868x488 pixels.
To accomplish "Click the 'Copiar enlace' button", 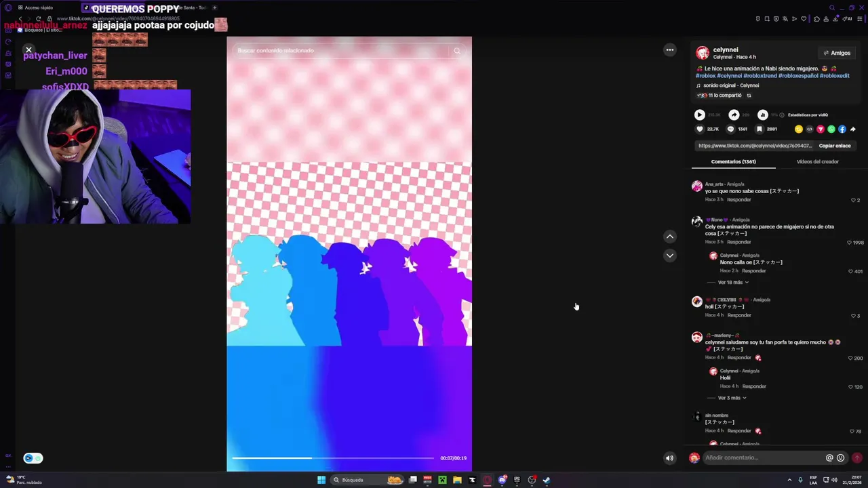I will coord(834,146).
